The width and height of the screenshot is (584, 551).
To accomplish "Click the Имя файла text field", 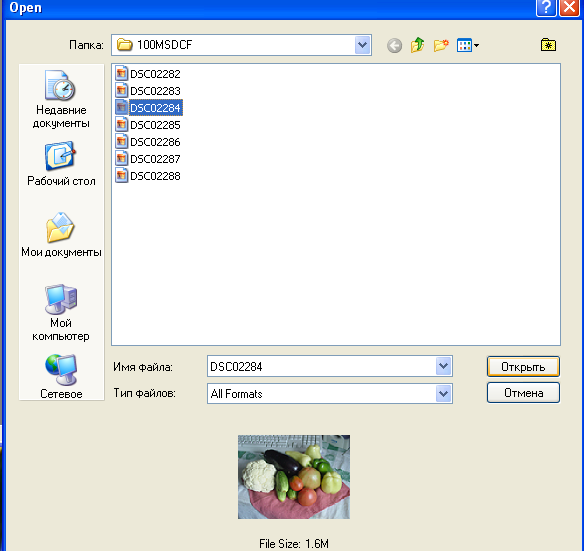I will [x=322, y=366].
